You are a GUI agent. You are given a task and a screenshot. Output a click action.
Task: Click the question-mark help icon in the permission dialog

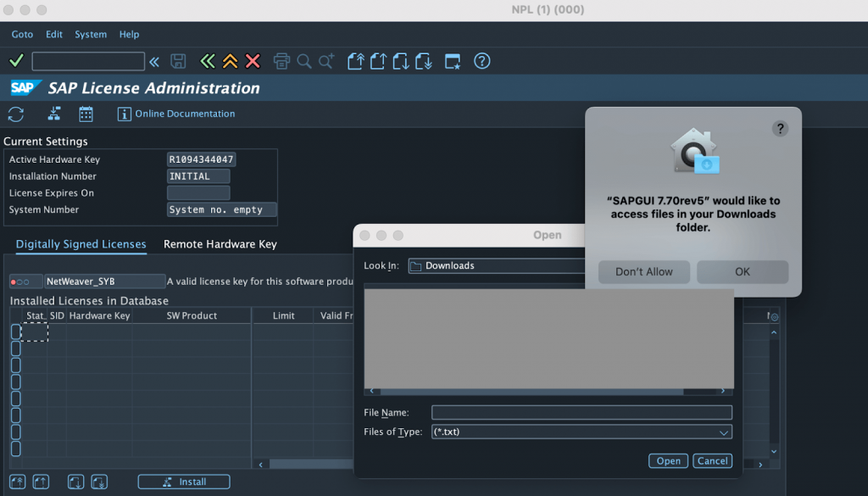pos(780,129)
